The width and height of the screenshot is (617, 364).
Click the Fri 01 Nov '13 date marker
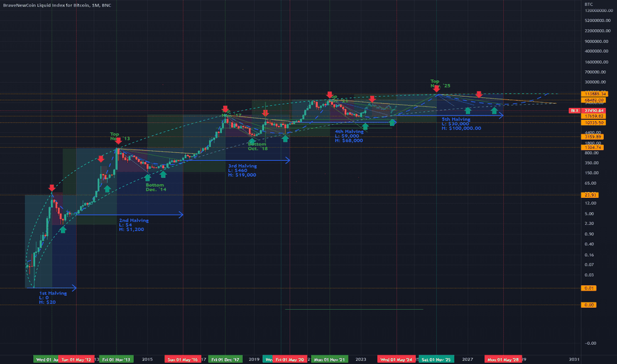tap(117, 359)
